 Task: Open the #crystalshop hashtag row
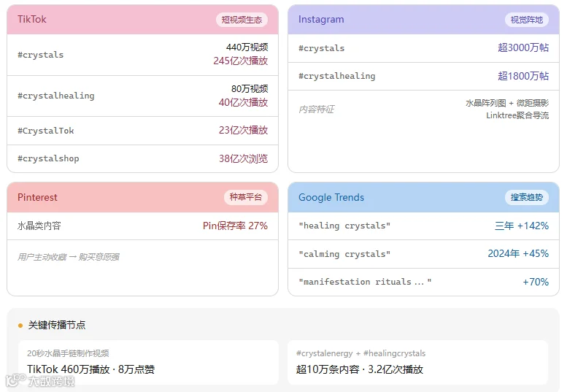point(142,158)
